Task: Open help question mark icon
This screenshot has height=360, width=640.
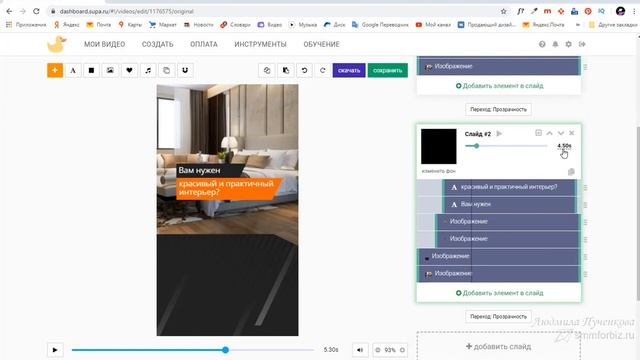Action: (542, 44)
